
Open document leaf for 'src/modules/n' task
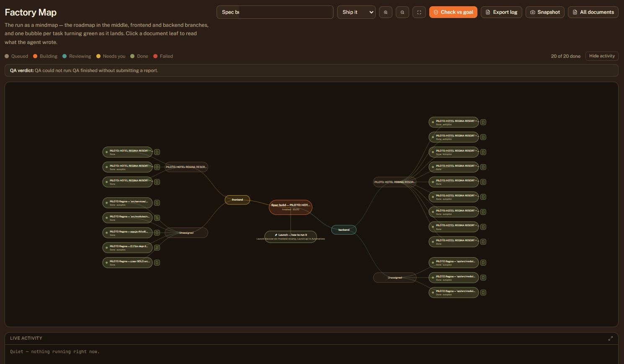[x=157, y=218]
